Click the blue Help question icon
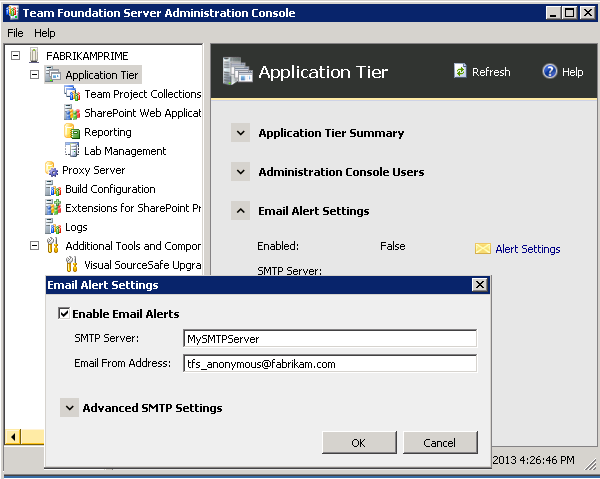600x479 pixels. pyautogui.click(x=549, y=71)
